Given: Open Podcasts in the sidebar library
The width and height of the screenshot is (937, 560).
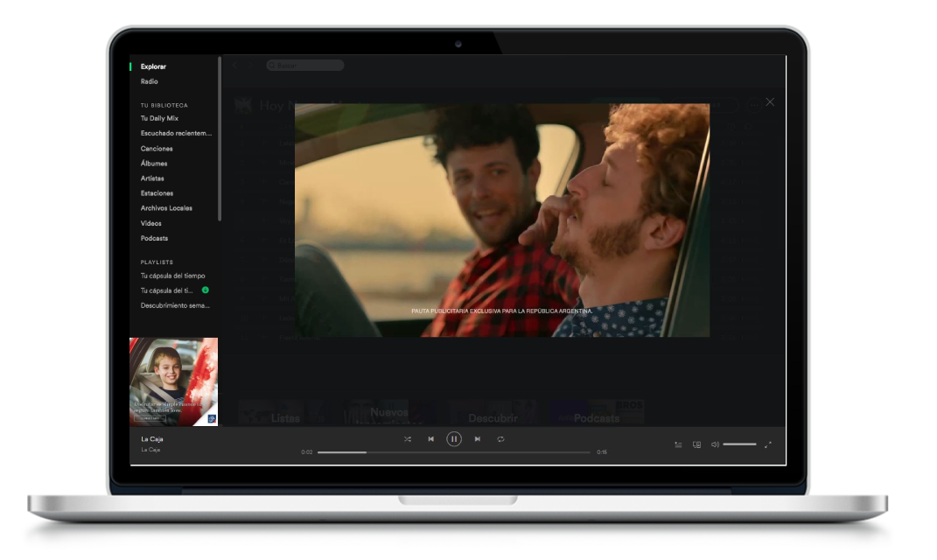Looking at the screenshot, I should (x=154, y=239).
